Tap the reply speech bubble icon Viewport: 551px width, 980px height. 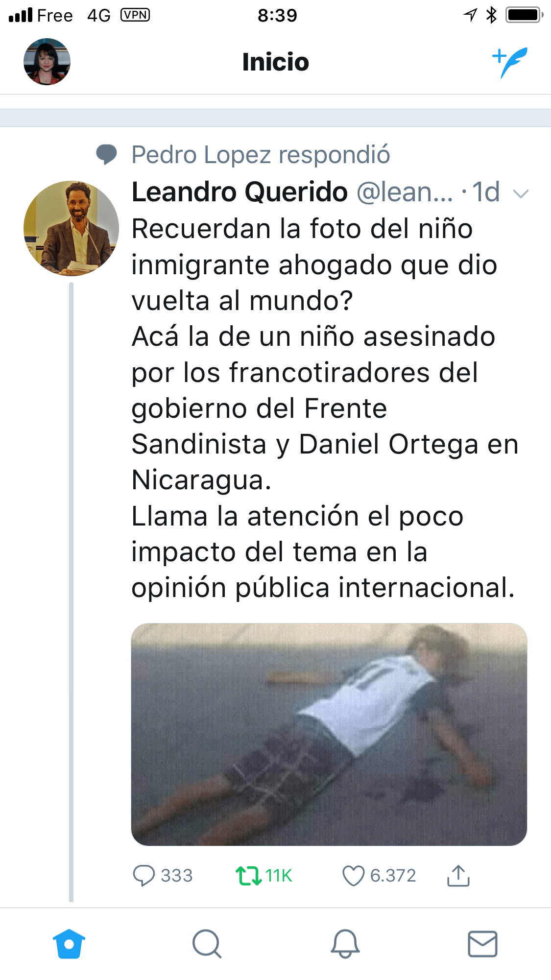click(144, 876)
